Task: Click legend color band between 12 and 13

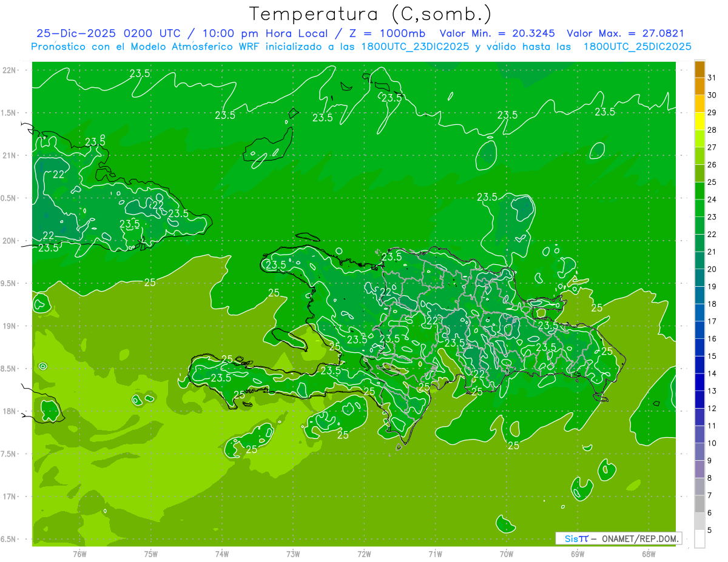Action: point(699,400)
